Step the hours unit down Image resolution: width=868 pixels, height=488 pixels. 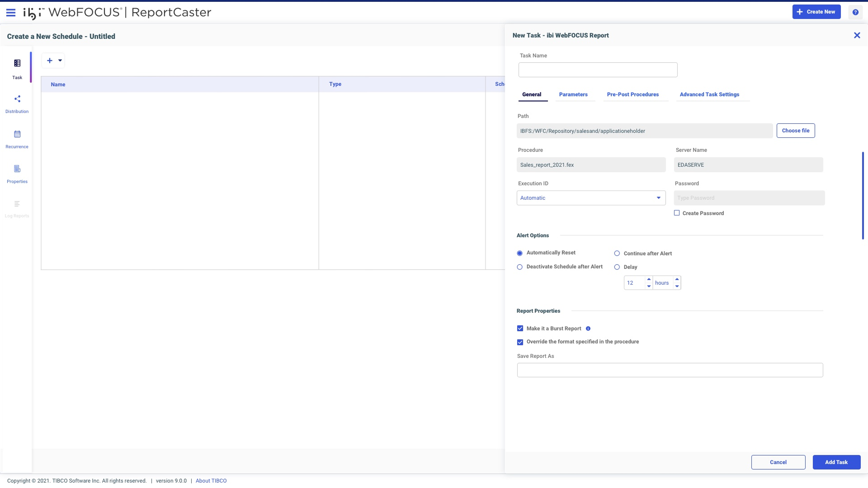click(677, 286)
